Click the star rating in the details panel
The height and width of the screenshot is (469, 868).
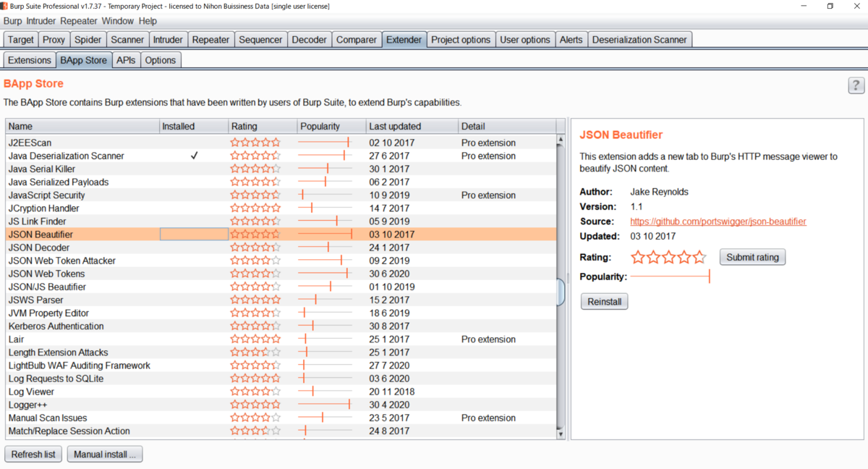click(668, 257)
